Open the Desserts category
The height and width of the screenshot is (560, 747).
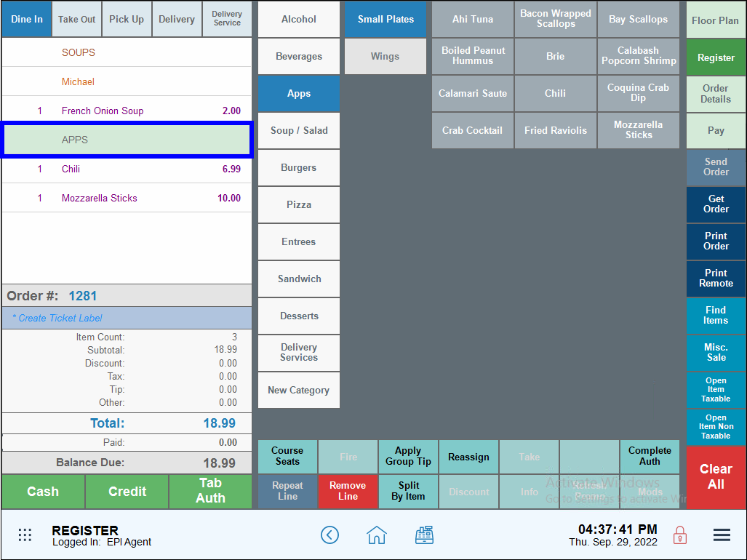[299, 316]
